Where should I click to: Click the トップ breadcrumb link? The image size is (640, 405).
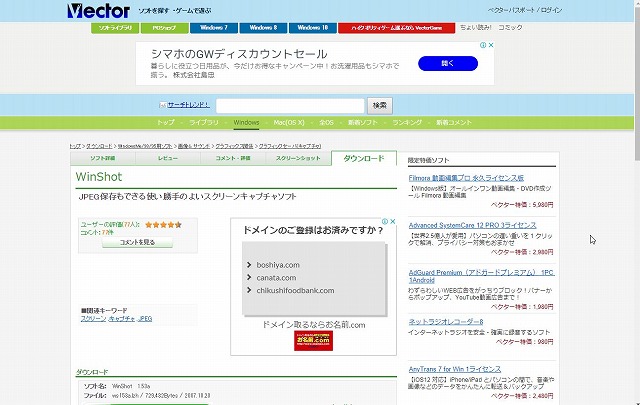pyautogui.click(x=75, y=146)
